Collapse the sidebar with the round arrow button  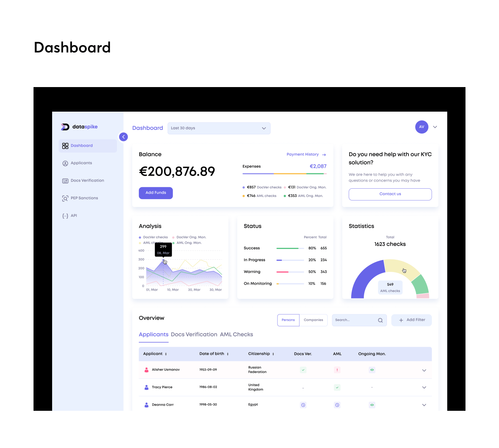123,137
